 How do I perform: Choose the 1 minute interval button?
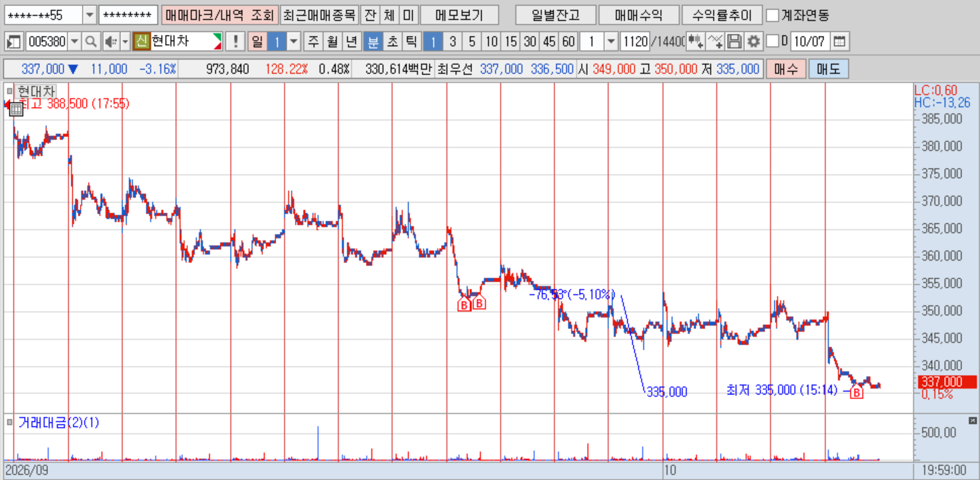coord(434,41)
